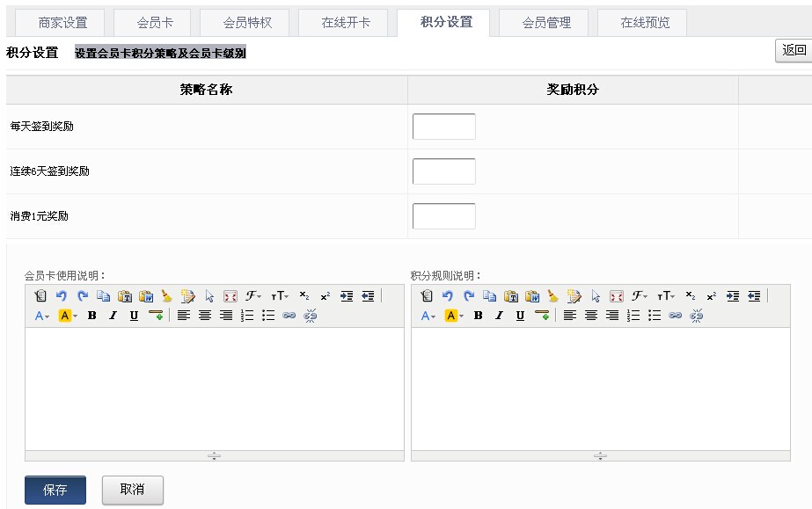Open the yellow highlight color picker in 积分规则说明 editor
Image resolution: width=812 pixels, height=509 pixels.
pos(454,316)
